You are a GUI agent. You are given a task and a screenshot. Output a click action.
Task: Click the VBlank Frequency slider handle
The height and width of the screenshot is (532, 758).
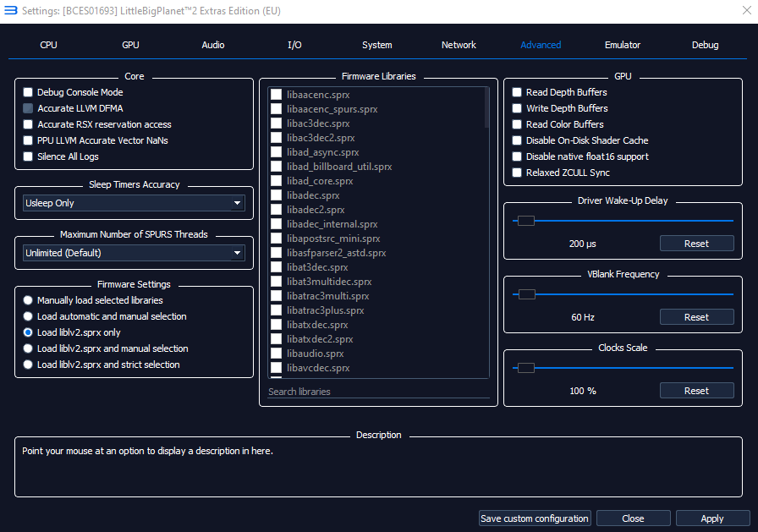[x=526, y=294]
